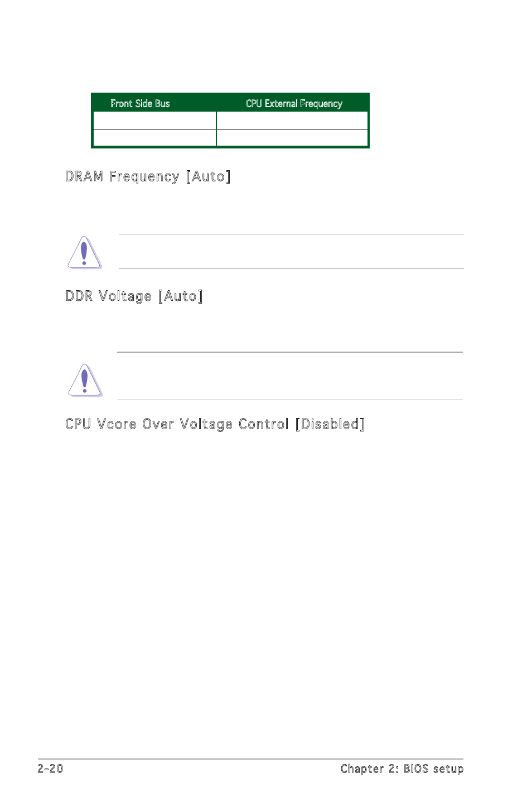This screenshot has height=802, width=532.
Task: Click the note area beside second caution icon
Action: 290,376
